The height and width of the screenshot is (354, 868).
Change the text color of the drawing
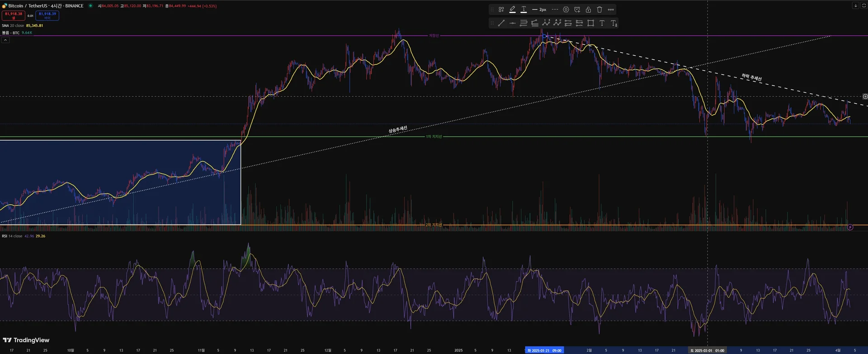pyautogui.click(x=524, y=10)
